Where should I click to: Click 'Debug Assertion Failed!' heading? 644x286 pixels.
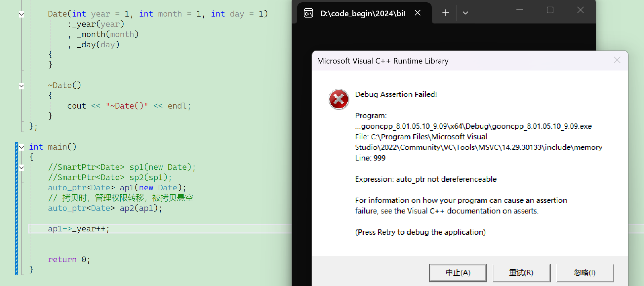click(396, 94)
